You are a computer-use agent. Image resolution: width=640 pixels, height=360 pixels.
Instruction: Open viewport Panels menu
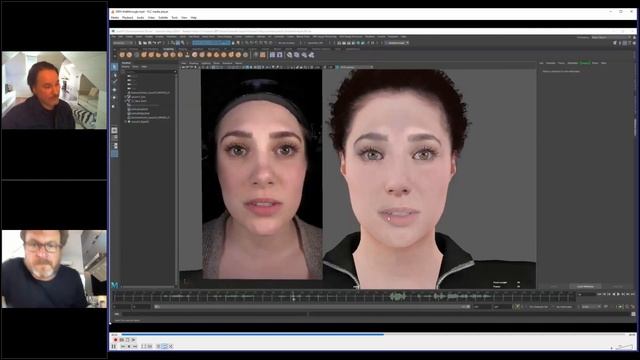[238, 63]
